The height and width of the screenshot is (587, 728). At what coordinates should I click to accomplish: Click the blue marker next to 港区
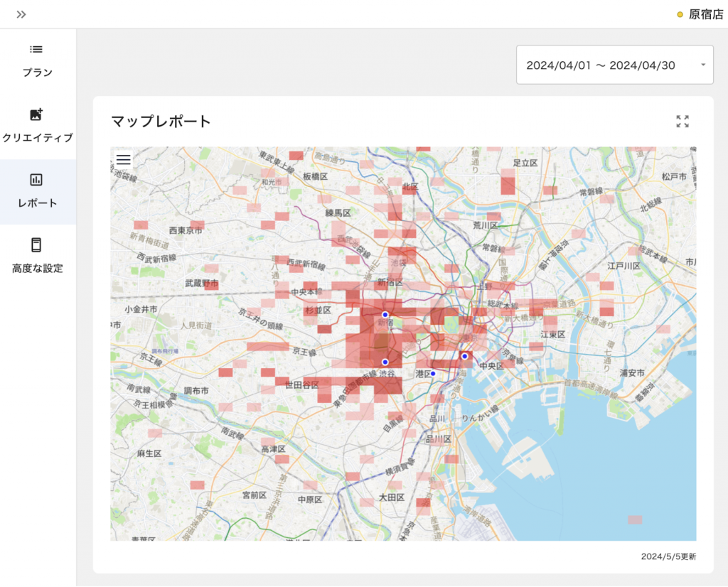[433, 374]
